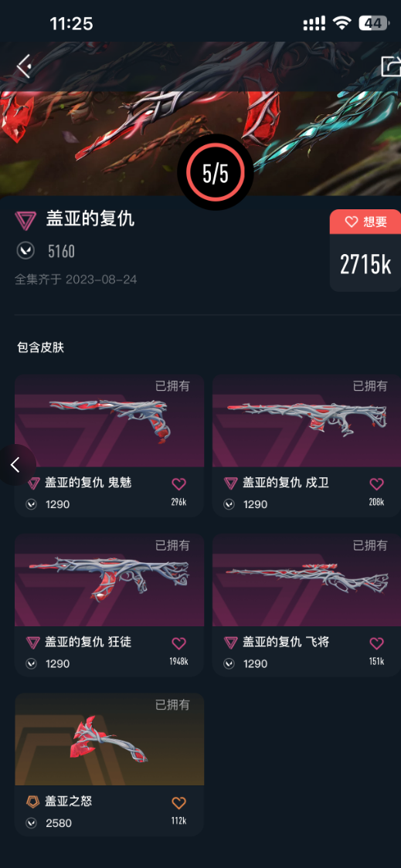The width and height of the screenshot is (401, 868).
Task: Toggle the 想要 wishlist button for the bundle
Action: [x=365, y=222]
